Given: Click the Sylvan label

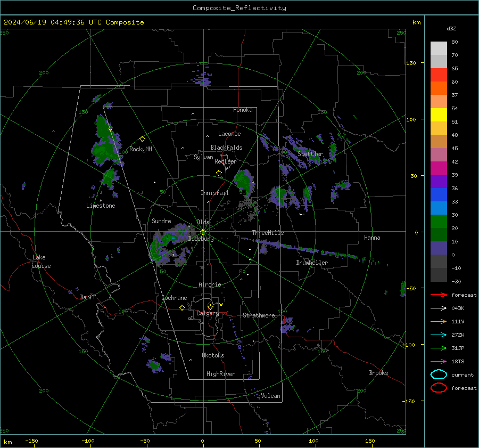Looking at the screenshot, I should [203, 157].
